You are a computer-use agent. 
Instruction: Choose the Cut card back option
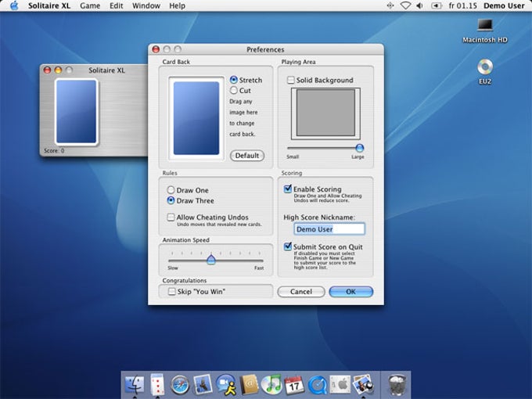(x=234, y=91)
